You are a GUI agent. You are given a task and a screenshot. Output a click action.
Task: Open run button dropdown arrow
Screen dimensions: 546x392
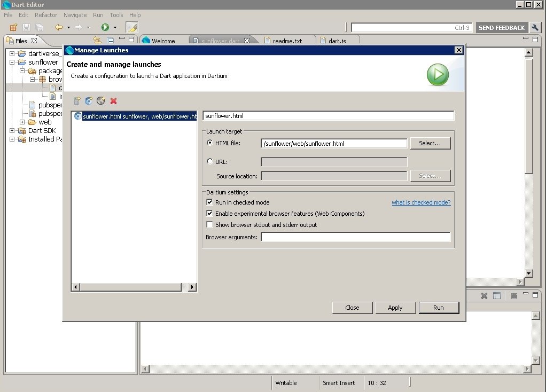pos(115,27)
